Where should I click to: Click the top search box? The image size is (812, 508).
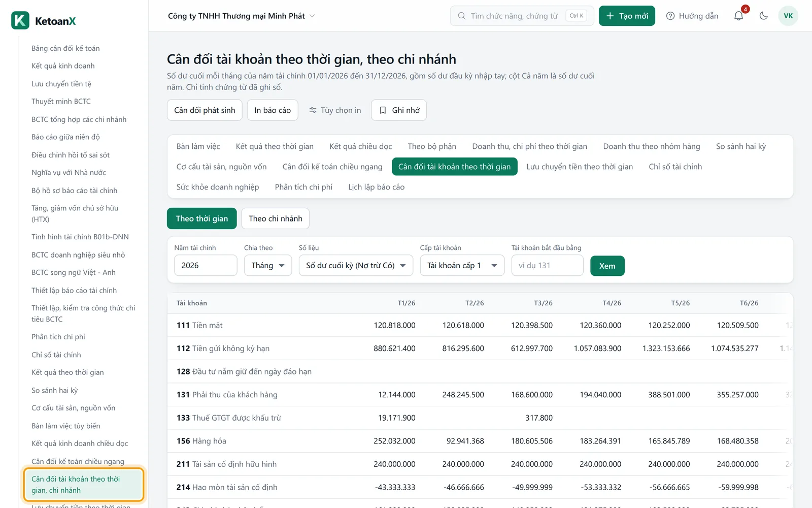click(x=522, y=16)
